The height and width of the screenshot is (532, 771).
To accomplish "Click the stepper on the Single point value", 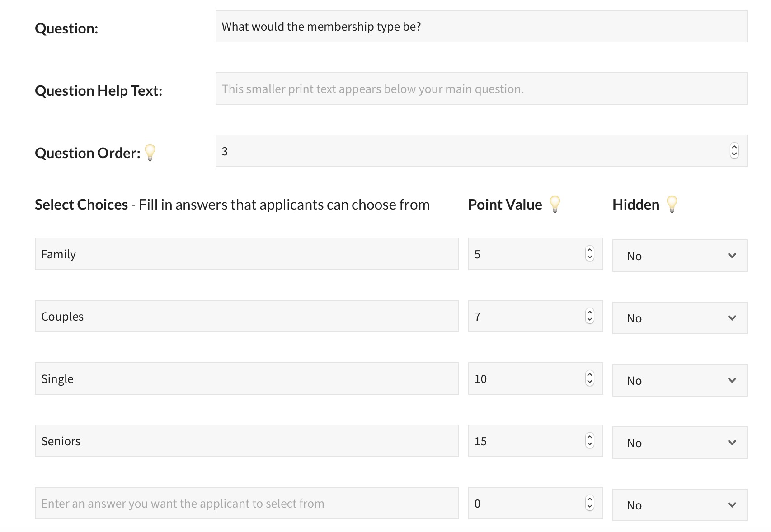I will (589, 378).
